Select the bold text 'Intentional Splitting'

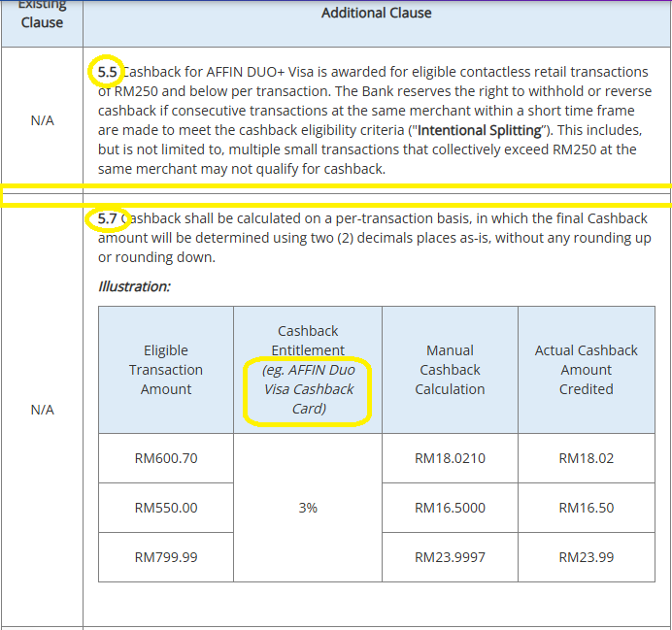click(480, 130)
